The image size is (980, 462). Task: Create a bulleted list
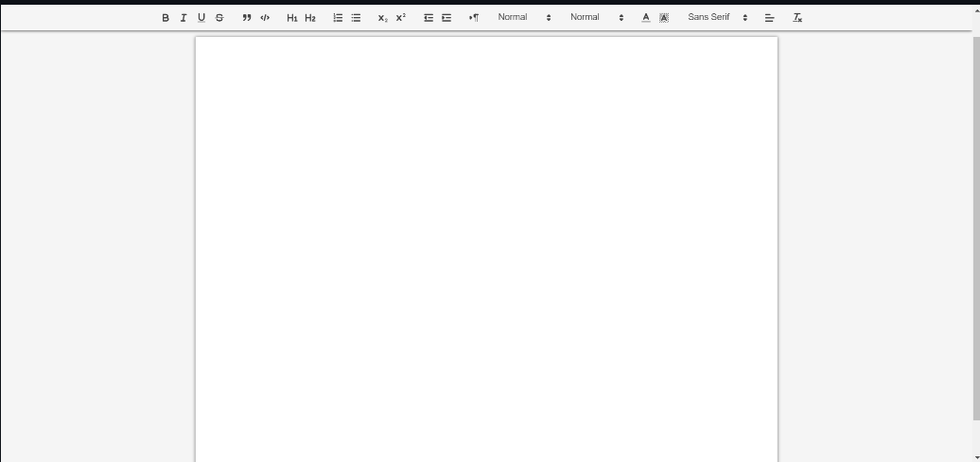(356, 18)
